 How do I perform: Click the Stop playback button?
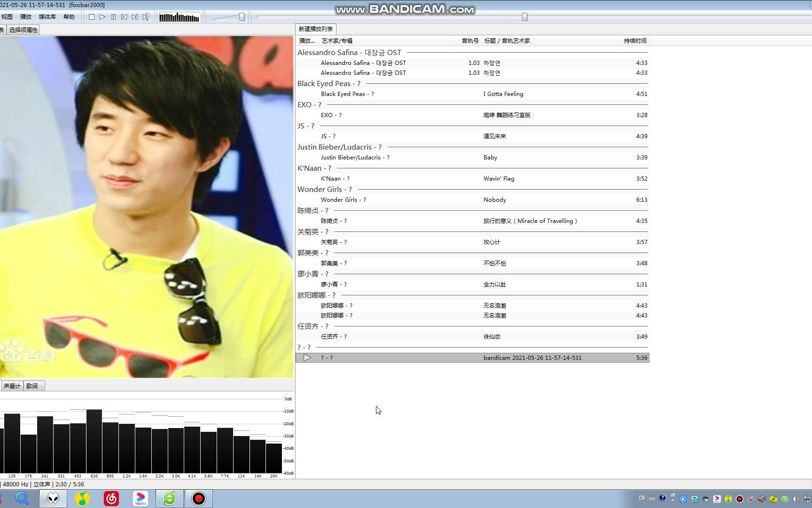(92, 17)
